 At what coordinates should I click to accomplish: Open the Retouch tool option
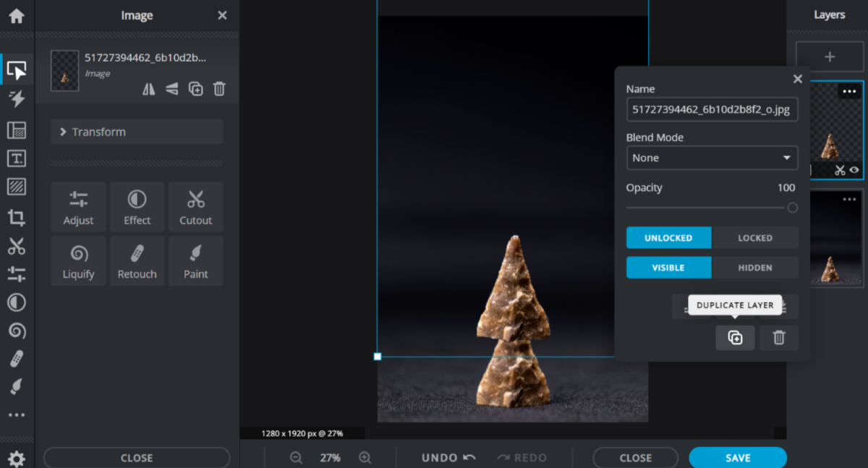point(137,261)
